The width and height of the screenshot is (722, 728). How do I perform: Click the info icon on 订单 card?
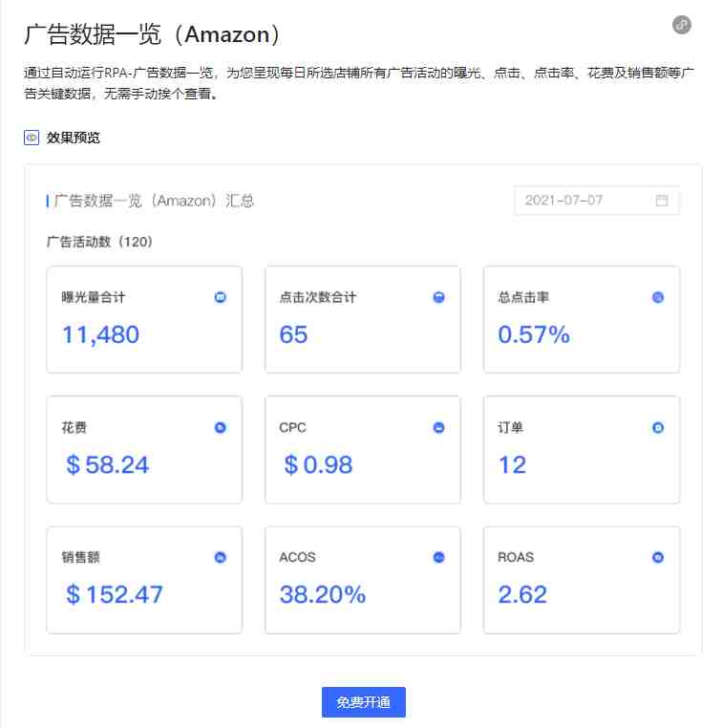(658, 428)
